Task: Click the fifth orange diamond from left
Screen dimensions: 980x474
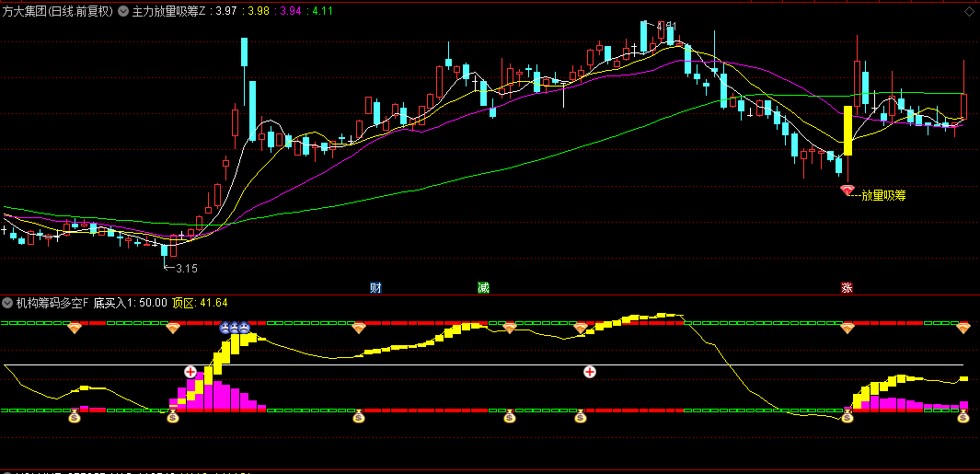Action: 581,328
